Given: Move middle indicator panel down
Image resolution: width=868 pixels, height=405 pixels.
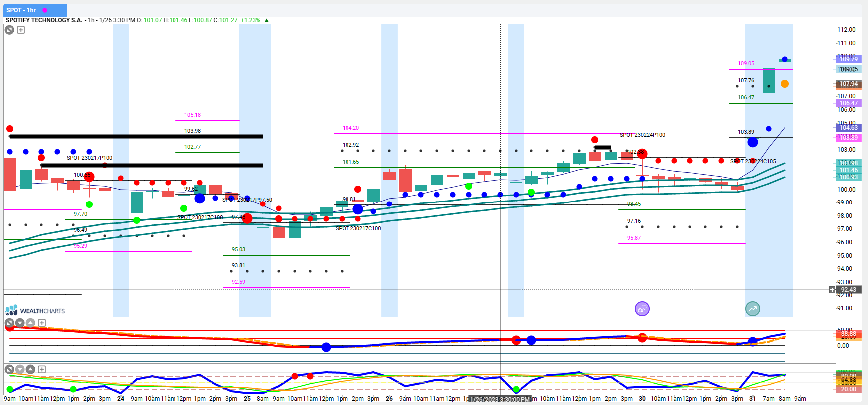Looking at the screenshot, I should click(20, 323).
